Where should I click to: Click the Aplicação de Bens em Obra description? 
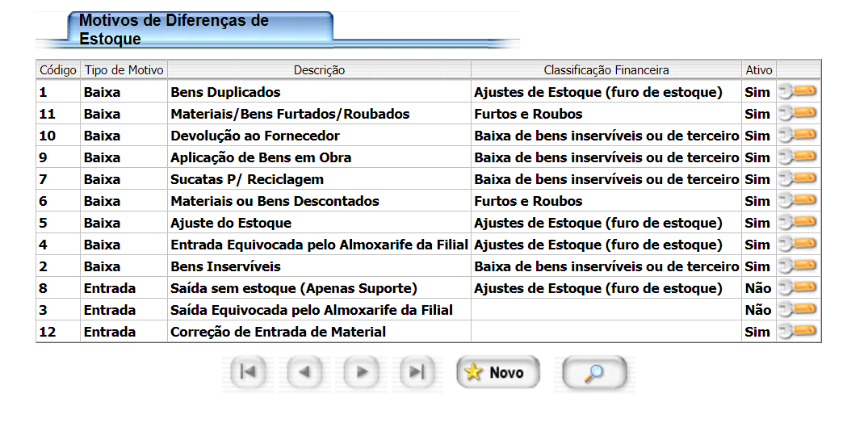(x=261, y=157)
